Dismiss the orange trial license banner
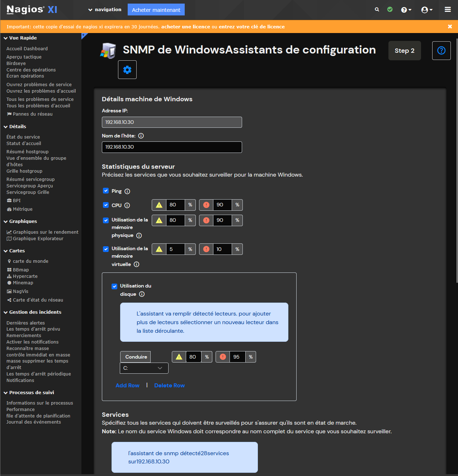458x476 pixels. tap(450, 27)
